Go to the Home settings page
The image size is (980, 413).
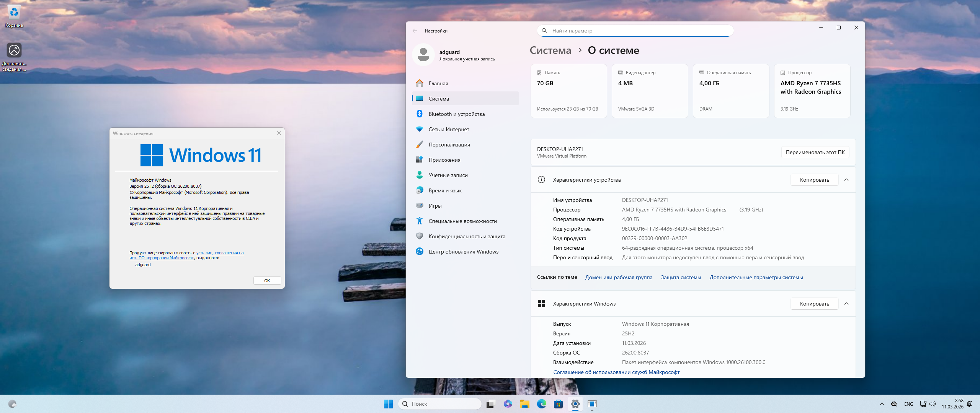(438, 83)
